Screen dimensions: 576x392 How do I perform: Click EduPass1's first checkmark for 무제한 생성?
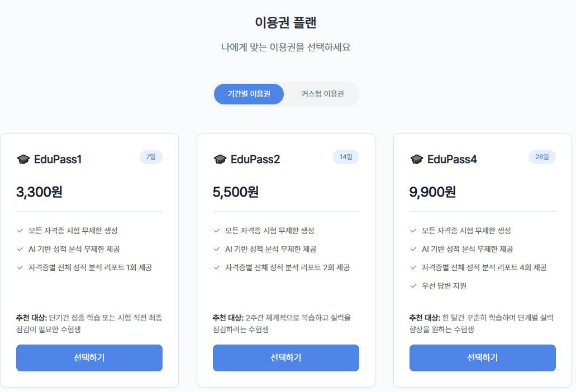pos(20,231)
